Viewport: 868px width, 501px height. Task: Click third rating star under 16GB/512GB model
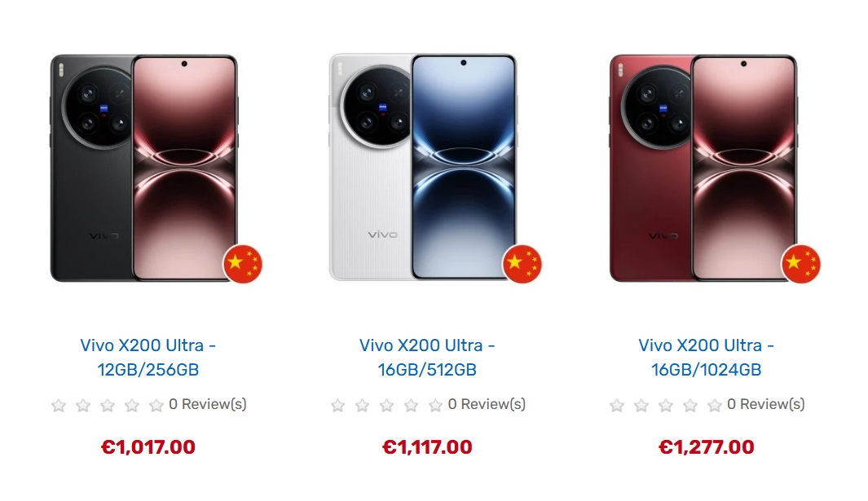click(x=386, y=406)
